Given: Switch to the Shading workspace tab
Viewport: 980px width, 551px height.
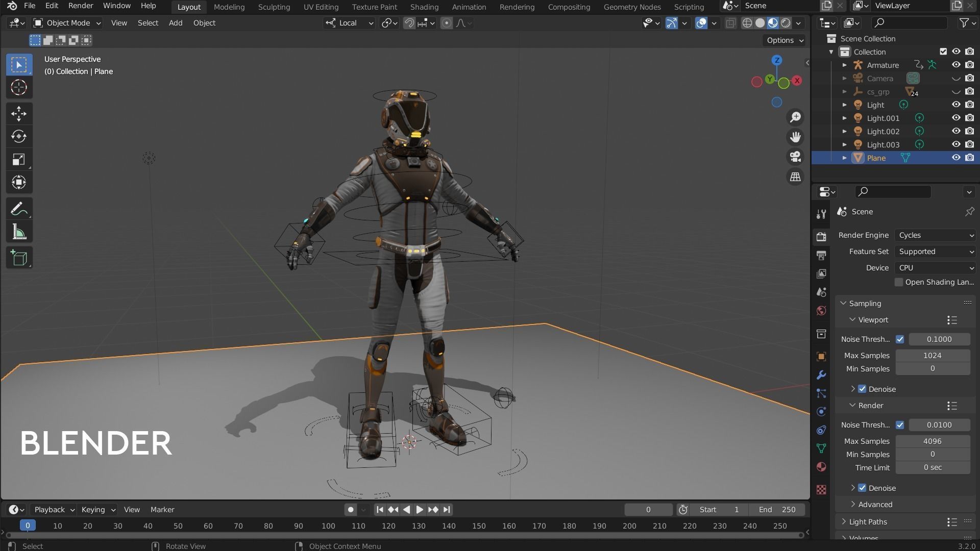Looking at the screenshot, I should click(424, 7).
